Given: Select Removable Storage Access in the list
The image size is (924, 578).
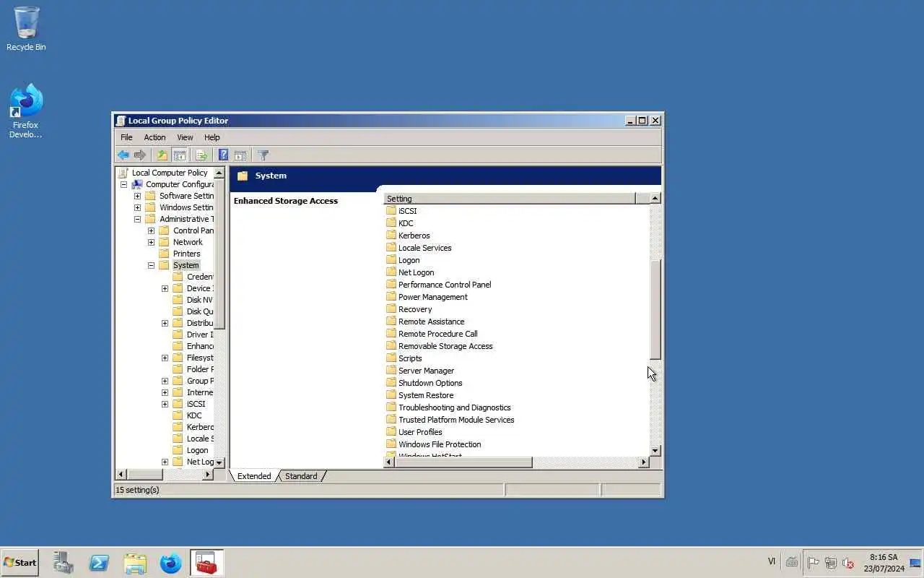Looking at the screenshot, I should (445, 346).
